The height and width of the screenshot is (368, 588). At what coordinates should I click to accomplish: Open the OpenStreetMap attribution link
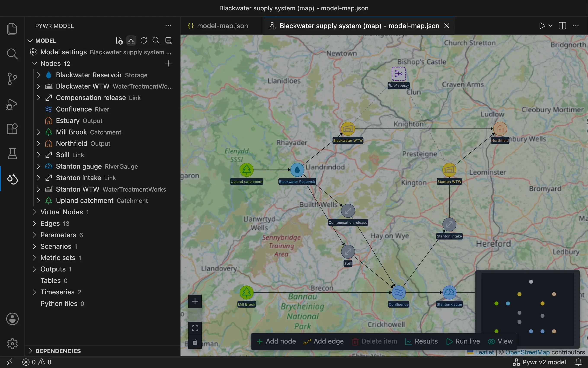pos(527,352)
